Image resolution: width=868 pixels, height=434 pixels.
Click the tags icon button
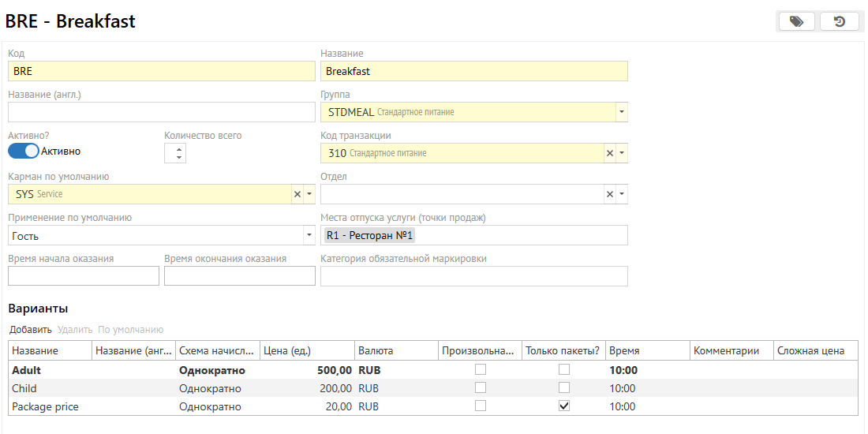[x=796, y=21]
